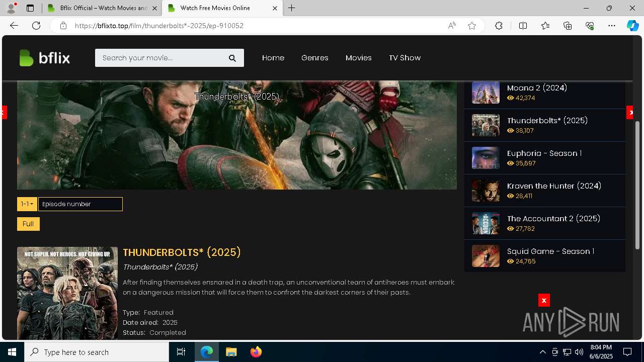Viewport: 644px width, 362px height.
Task: Play the Full episode button
Action: (x=28, y=224)
